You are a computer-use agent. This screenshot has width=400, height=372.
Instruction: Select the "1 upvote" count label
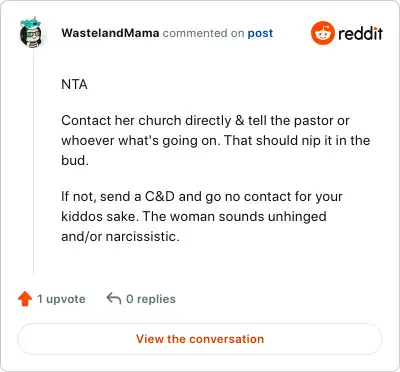(x=61, y=299)
